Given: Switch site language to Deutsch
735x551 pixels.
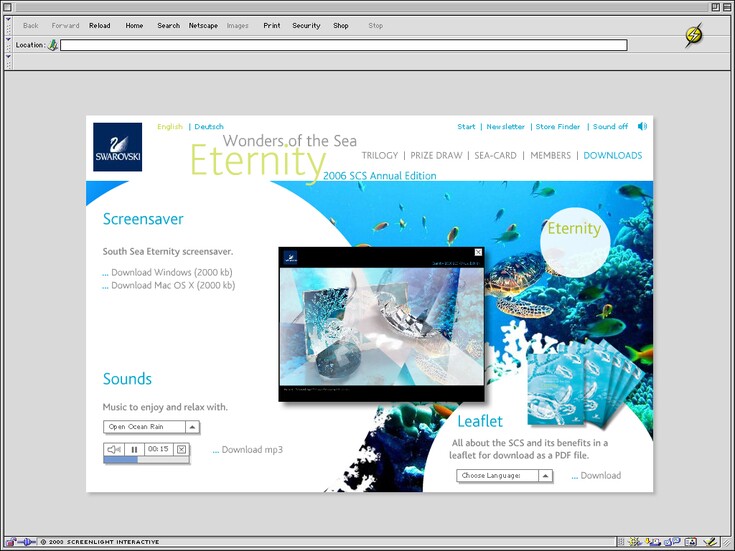Looking at the screenshot, I should (x=209, y=127).
